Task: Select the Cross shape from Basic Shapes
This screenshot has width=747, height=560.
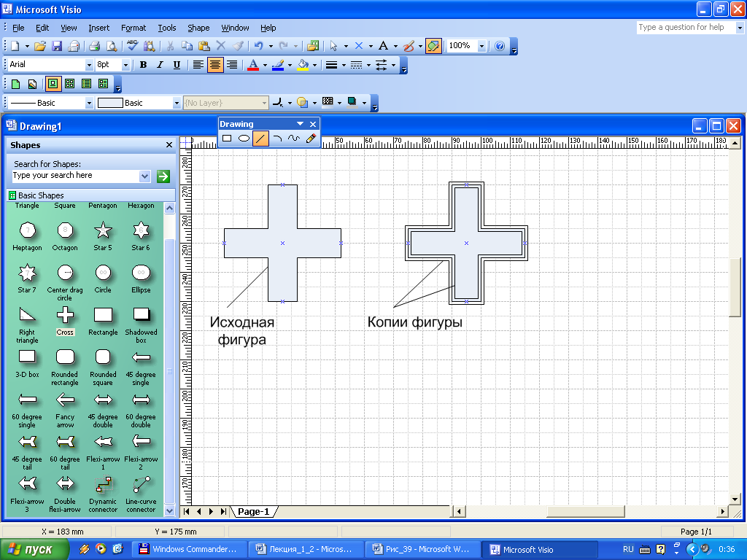Action: click(x=65, y=316)
